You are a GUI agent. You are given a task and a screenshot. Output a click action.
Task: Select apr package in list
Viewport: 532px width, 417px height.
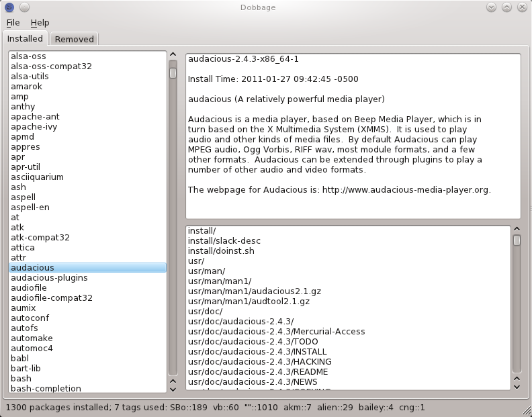[x=87, y=156]
